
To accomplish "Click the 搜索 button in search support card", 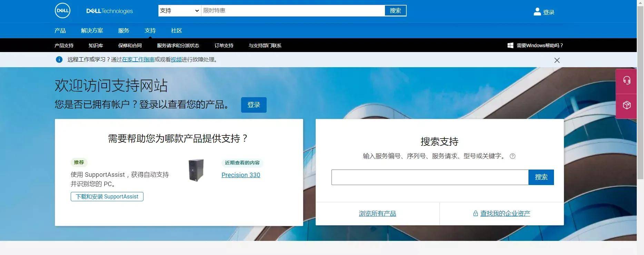I will click(541, 177).
